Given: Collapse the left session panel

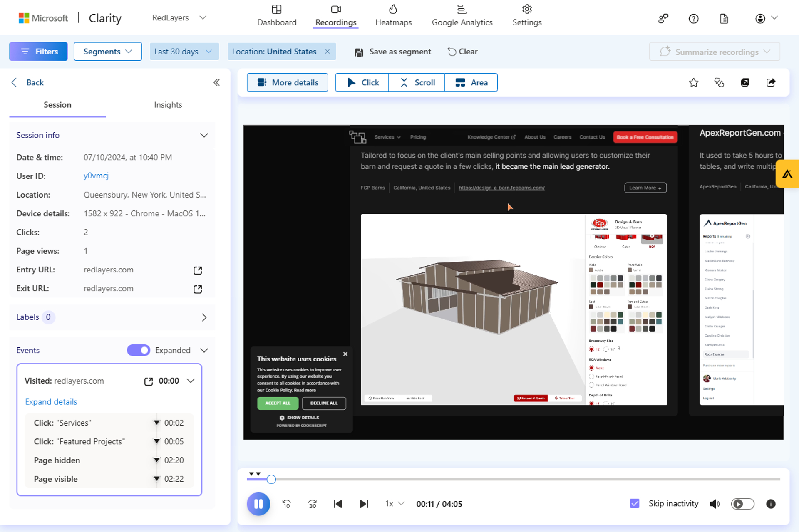Looking at the screenshot, I should pyautogui.click(x=216, y=82).
